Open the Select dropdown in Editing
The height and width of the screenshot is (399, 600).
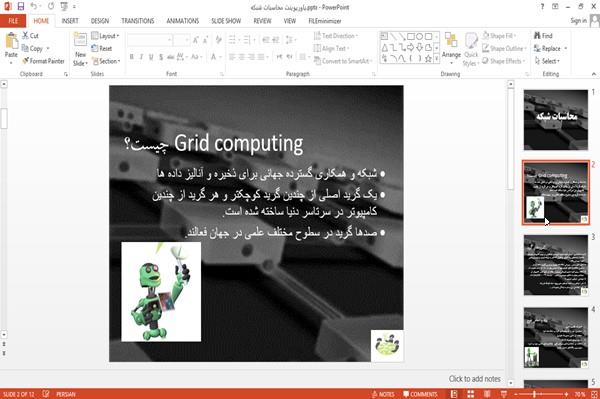coord(546,61)
